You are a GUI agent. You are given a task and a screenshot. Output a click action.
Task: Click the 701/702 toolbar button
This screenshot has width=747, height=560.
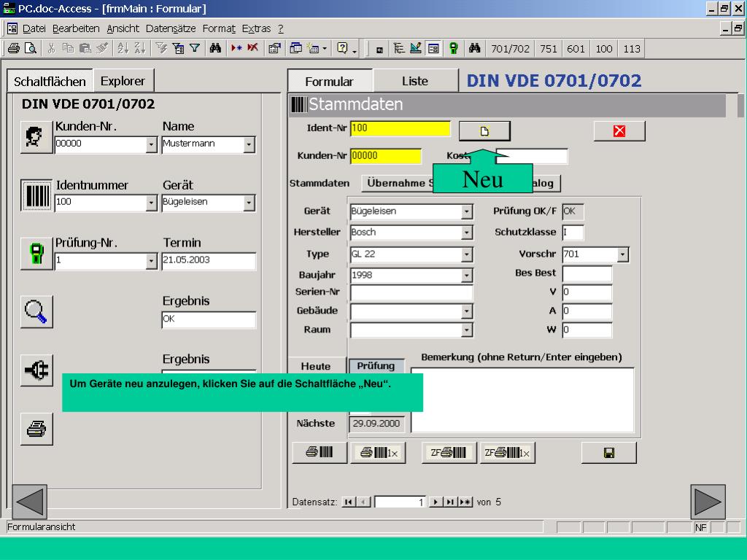click(510, 49)
